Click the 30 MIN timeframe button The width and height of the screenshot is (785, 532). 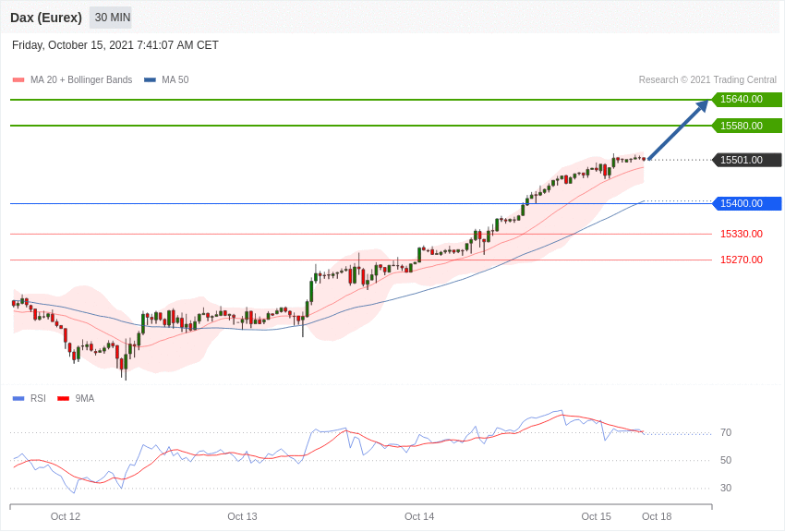click(x=112, y=18)
